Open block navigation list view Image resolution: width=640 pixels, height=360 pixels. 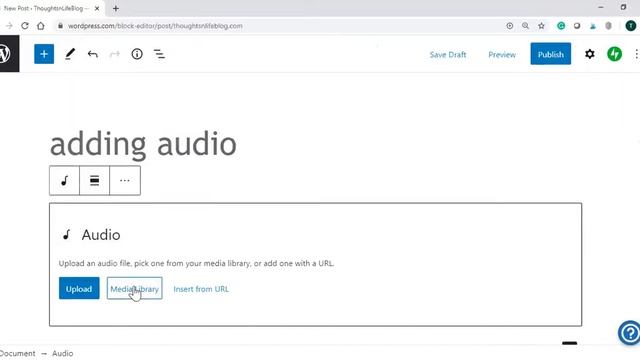(159, 54)
